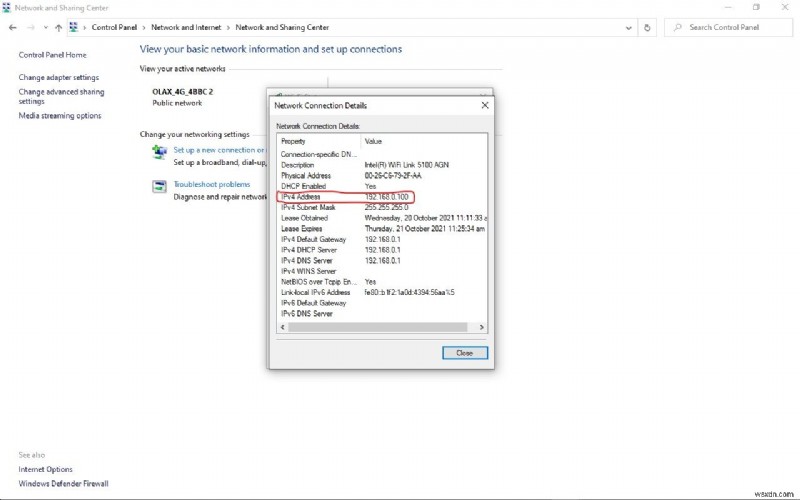Close the Network Connection Details dialog with X
Viewport: 800px width, 500px height.
(x=485, y=105)
